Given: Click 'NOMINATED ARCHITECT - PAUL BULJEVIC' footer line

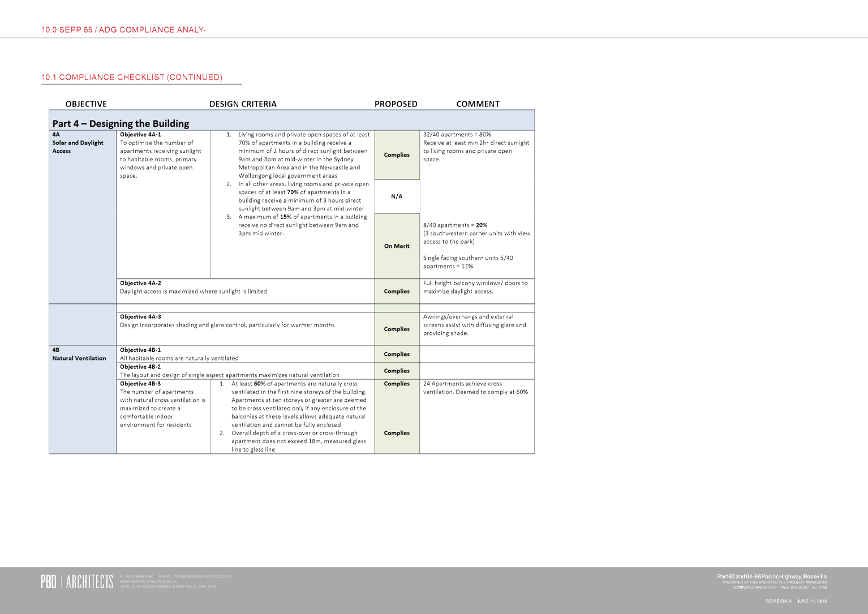Looking at the screenshot, I should click(x=780, y=587).
